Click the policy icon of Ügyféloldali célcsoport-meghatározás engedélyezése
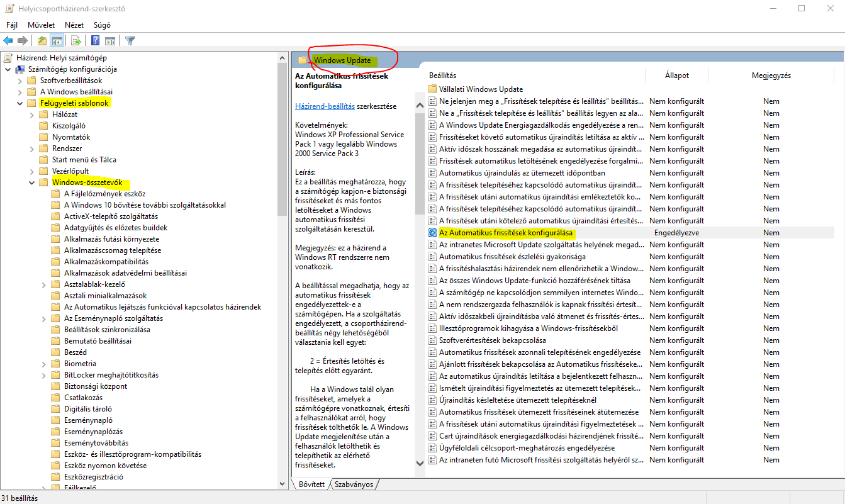This screenshot has width=845, height=504. coord(432,448)
